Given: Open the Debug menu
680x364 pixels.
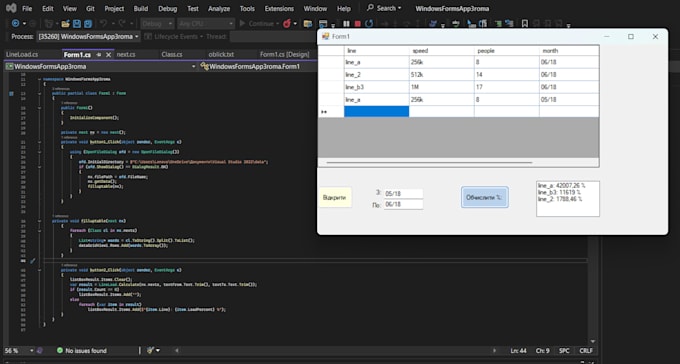Looking at the screenshot, I should click(x=167, y=8).
